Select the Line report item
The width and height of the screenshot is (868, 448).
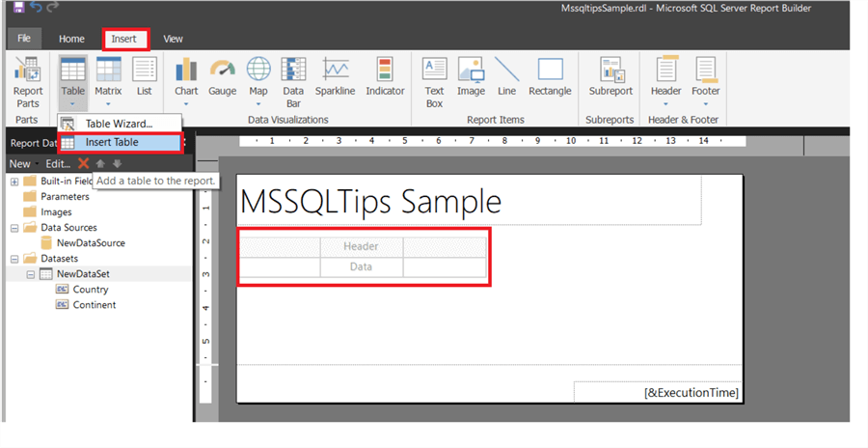point(506,76)
